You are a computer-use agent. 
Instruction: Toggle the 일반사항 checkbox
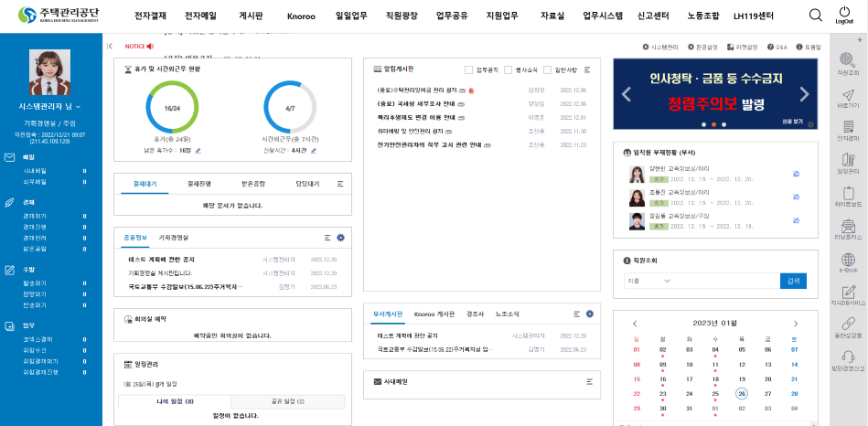click(x=548, y=69)
